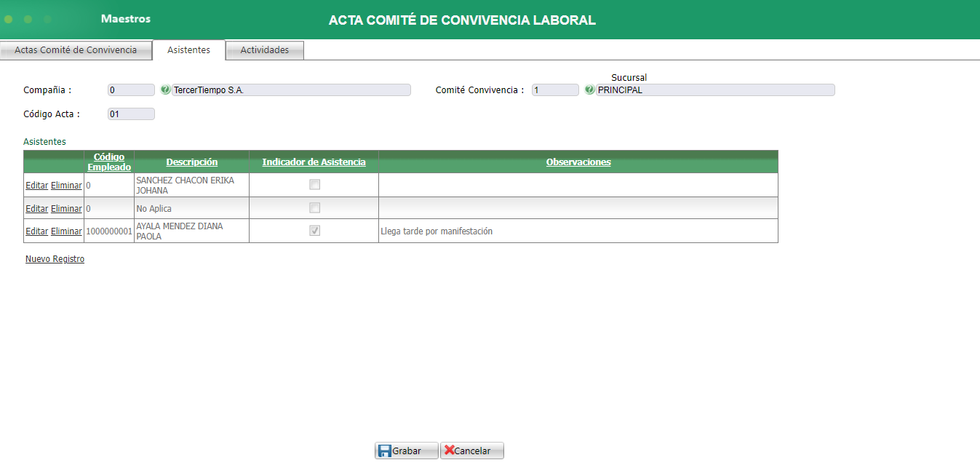Screen dimensions: 980x468
Task: Click the Observaciones column header
Action: (578, 162)
